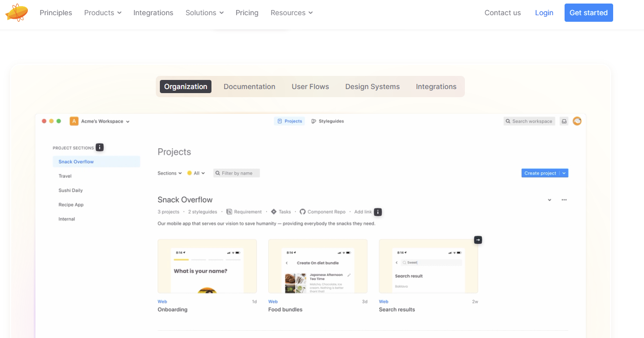The height and width of the screenshot is (338, 644).
Task: Click the Tasks Jira link icon
Action: 274,212
